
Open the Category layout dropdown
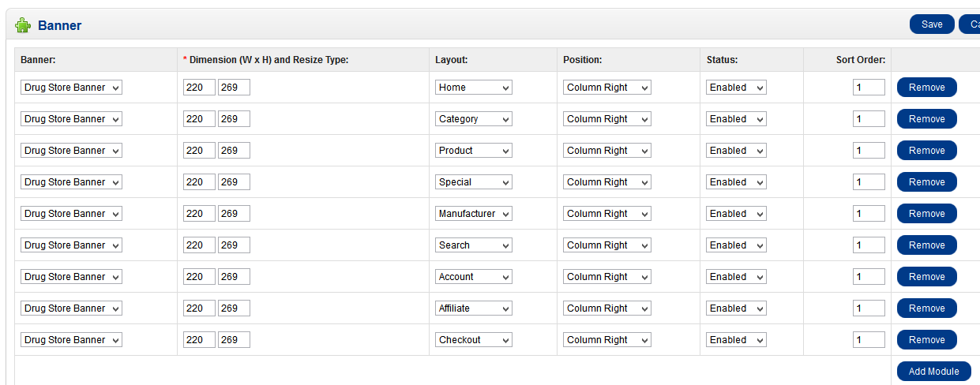click(474, 119)
